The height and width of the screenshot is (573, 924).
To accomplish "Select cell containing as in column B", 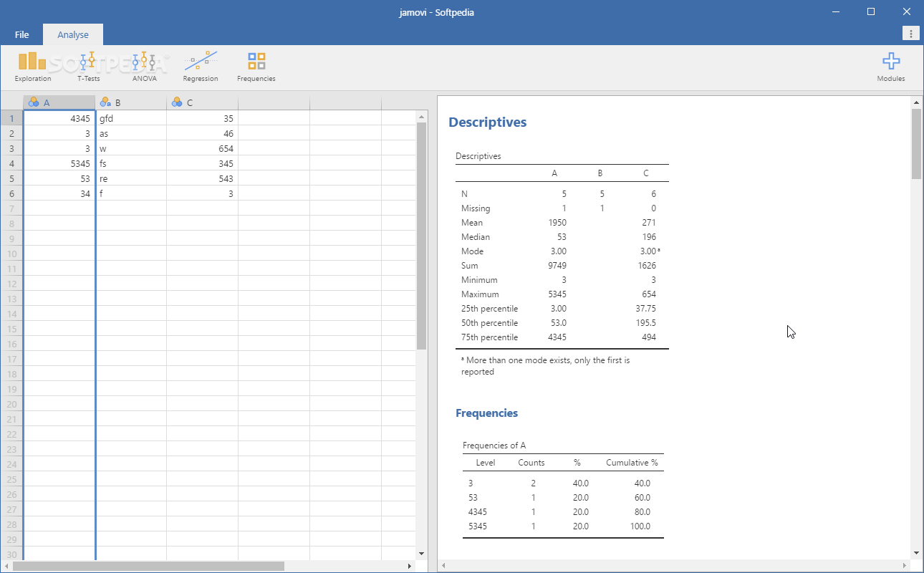I will (131, 134).
